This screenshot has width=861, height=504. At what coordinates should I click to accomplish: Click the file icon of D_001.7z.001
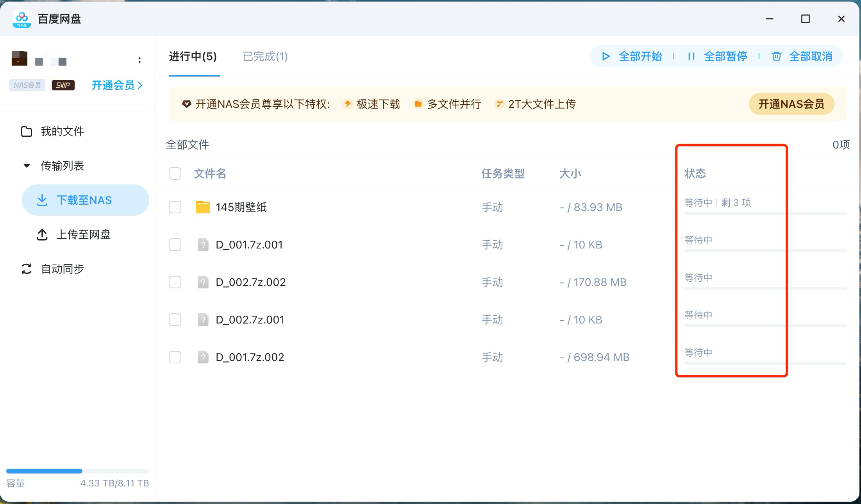[x=203, y=245]
